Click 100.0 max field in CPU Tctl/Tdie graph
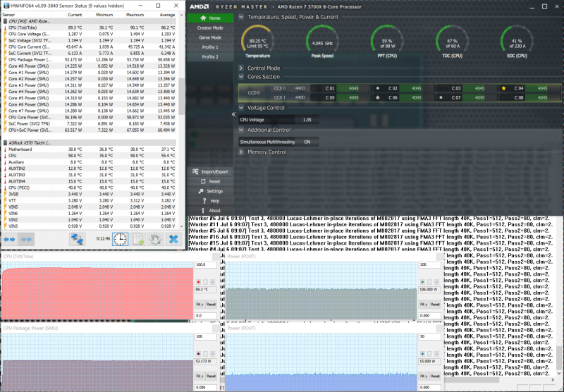This screenshot has height=392, width=564. click(x=206, y=265)
